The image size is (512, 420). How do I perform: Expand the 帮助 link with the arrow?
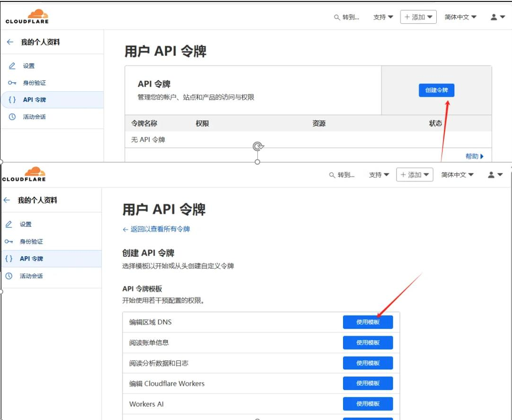click(475, 156)
